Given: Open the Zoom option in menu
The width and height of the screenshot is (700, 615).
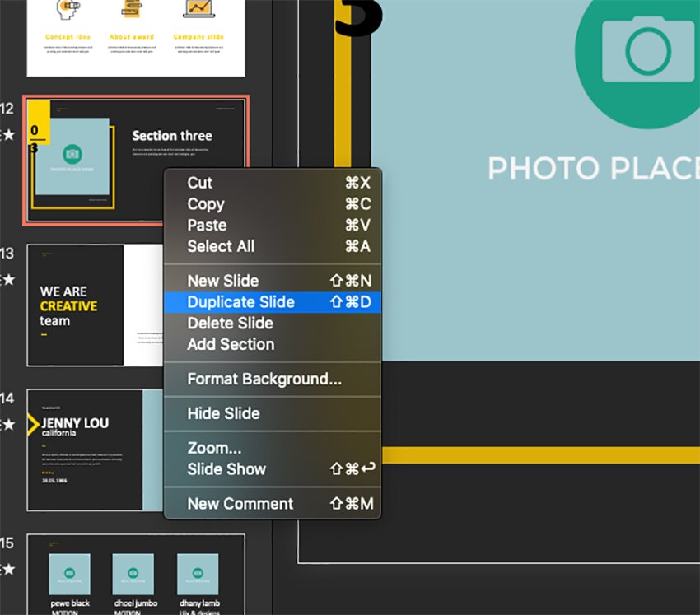Looking at the screenshot, I should (x=214, y=449).
